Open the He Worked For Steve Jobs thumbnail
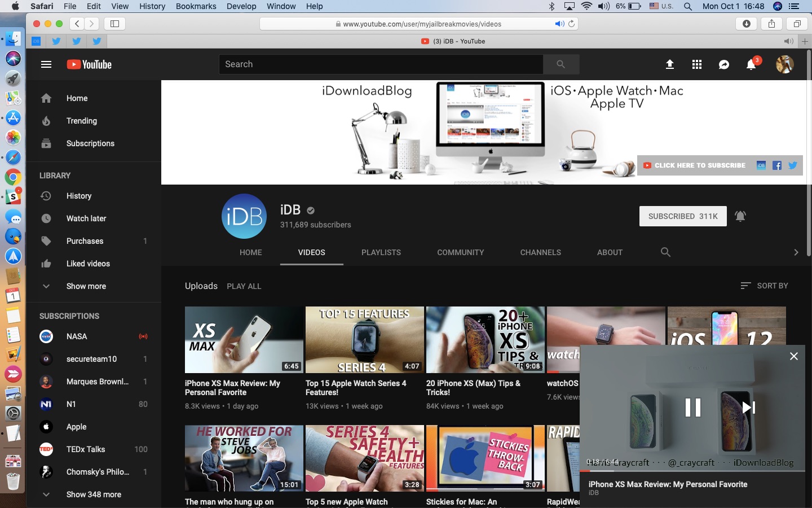 [244, 458]
